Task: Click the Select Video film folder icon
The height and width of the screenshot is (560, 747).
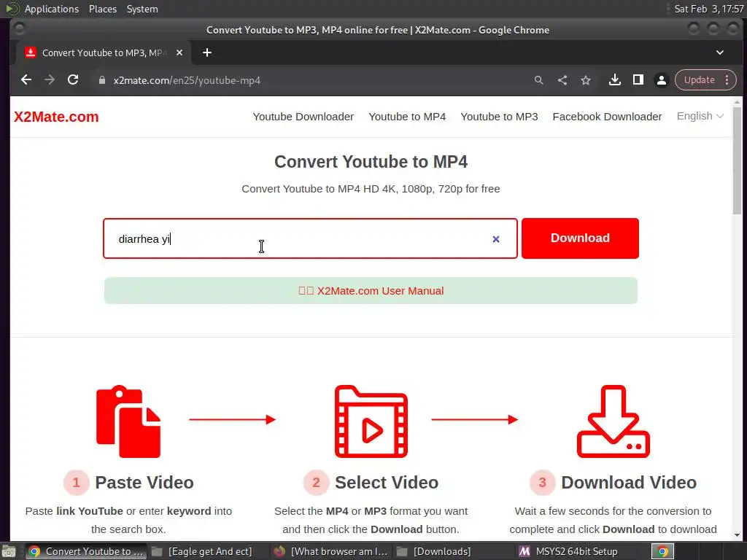Action: tap(371, 421)
